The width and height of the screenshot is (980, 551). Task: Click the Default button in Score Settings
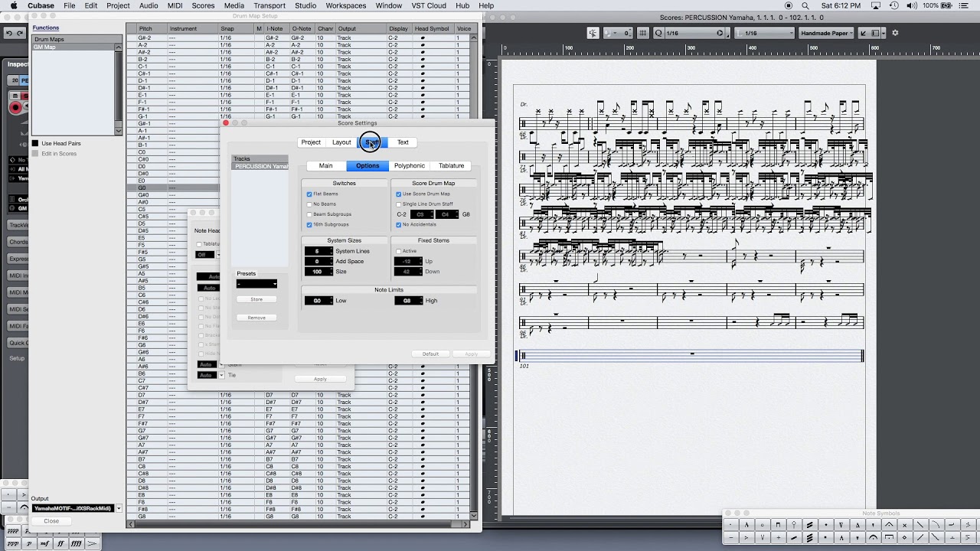point(430,354)
